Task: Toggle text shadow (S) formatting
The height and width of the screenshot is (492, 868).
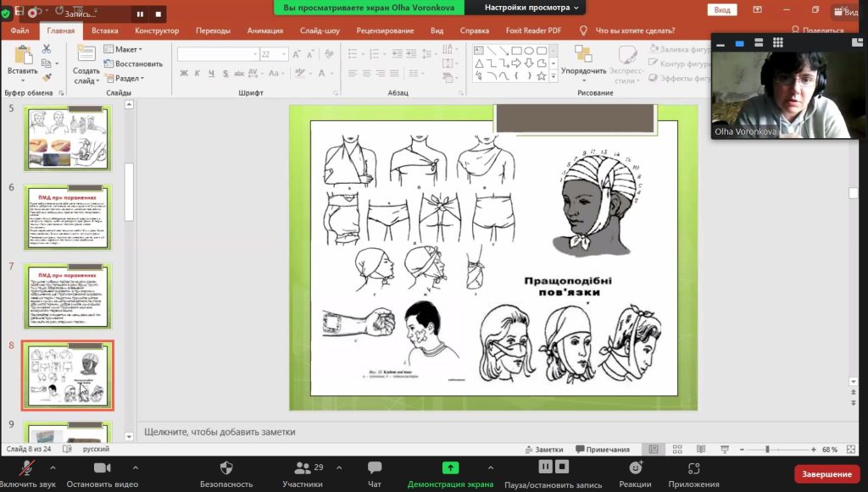Action: click(x=225, y=73)
